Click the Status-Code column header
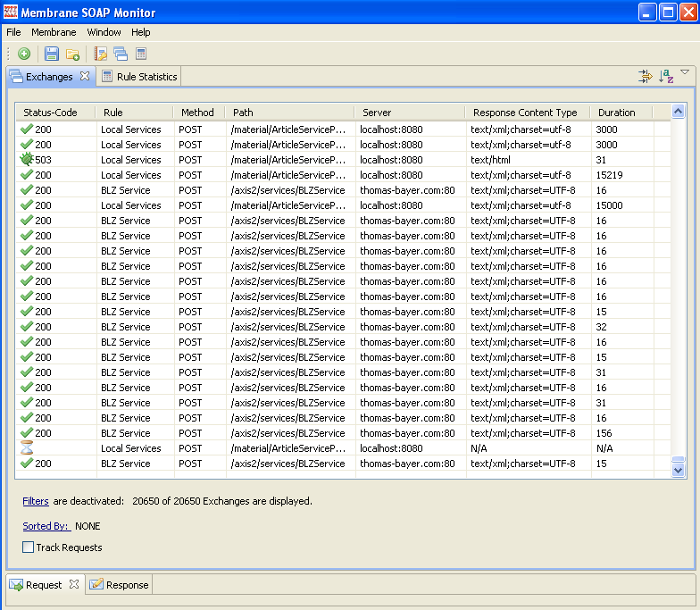This screenshot has height=610, width=700. [x=55, y=113]
